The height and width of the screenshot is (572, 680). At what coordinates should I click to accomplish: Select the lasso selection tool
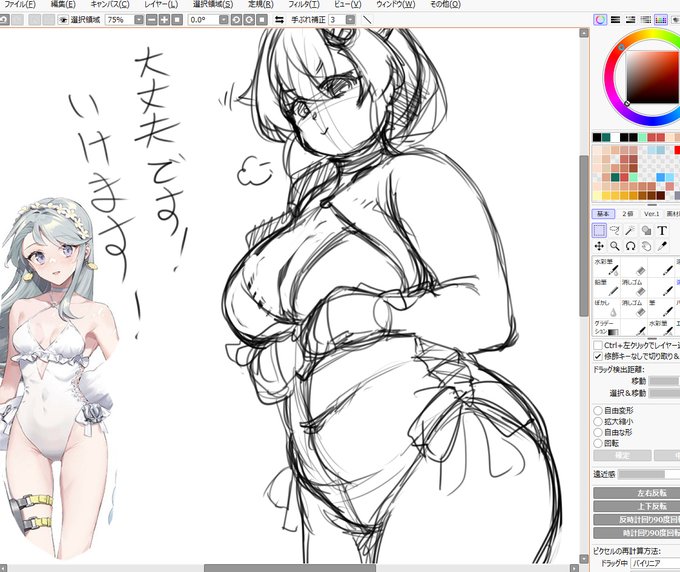615,230
